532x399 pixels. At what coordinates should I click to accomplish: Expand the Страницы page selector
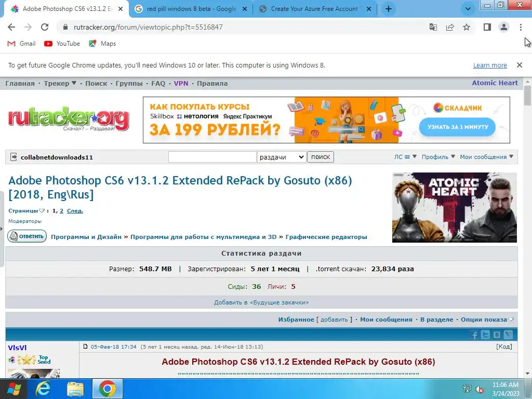pos(26,211)
